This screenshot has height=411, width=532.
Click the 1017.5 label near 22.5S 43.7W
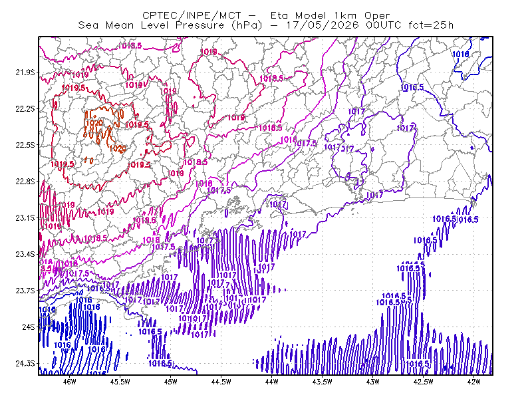click(305, 143)
